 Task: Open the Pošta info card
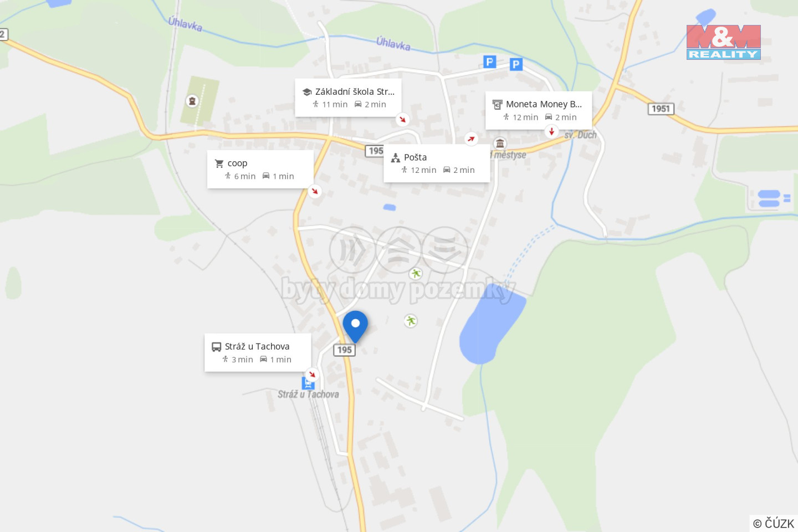437,163
